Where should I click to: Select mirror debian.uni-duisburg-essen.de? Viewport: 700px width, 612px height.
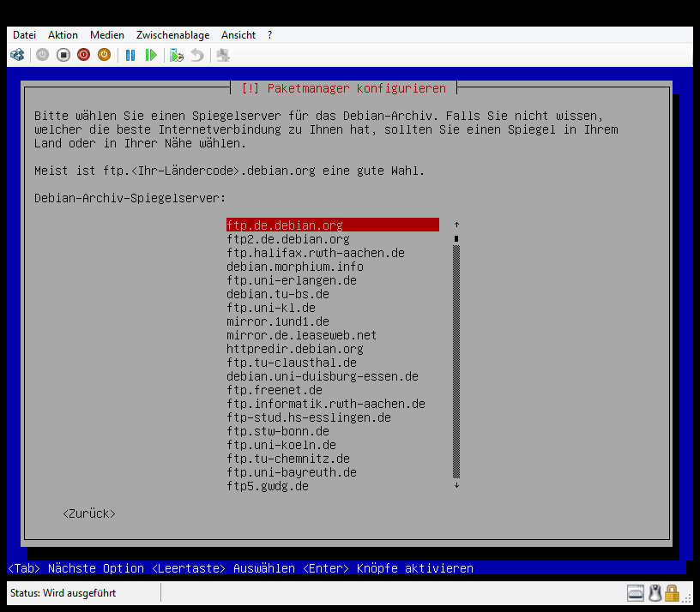click(x=323, y=376)
